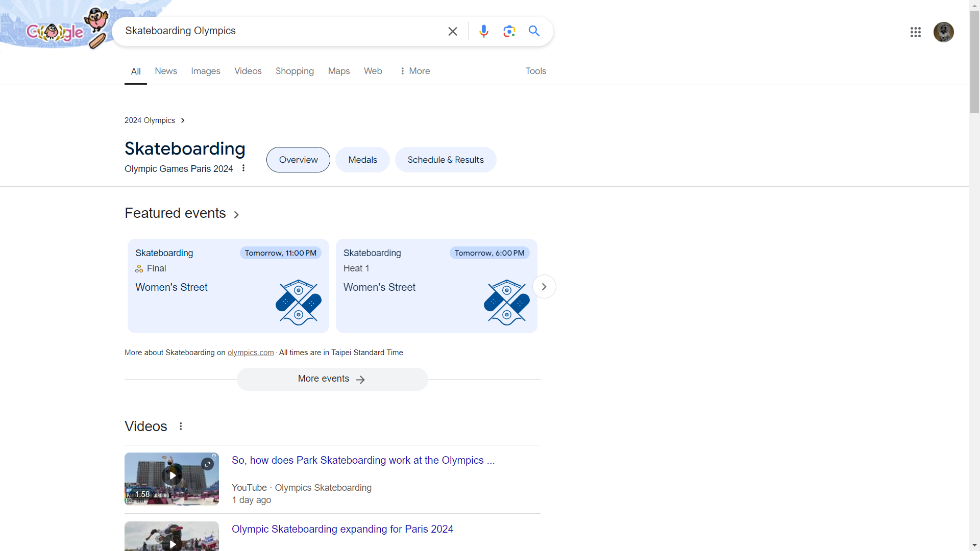Click the More events button

pos(332,379)
